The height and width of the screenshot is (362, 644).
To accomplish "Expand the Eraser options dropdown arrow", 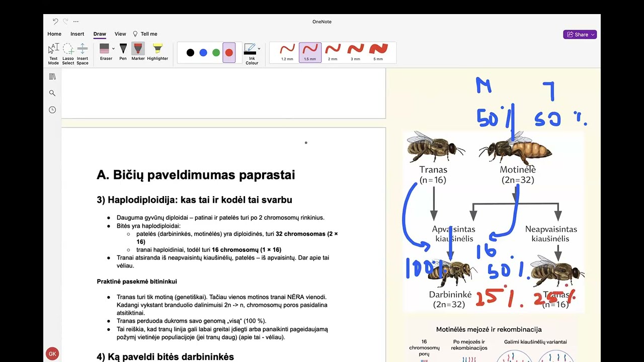I will (x=113, y=49).
